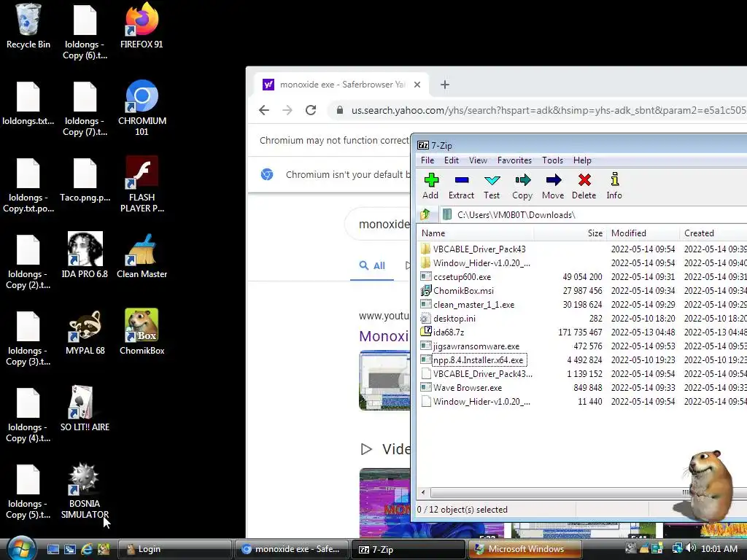747x560 pixels.
Task: Open the Tools menu in 7-Zip
Action: pyautogui.click(x=553, y=160)
